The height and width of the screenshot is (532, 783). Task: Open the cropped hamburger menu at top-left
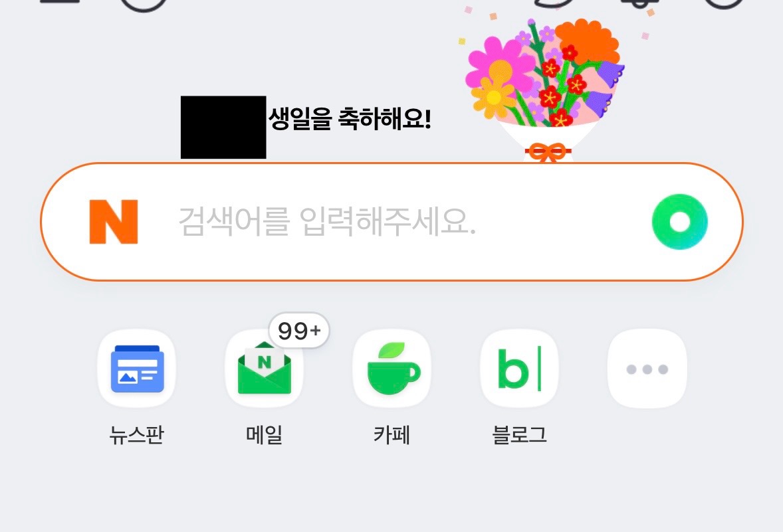(x=60, y=2)
